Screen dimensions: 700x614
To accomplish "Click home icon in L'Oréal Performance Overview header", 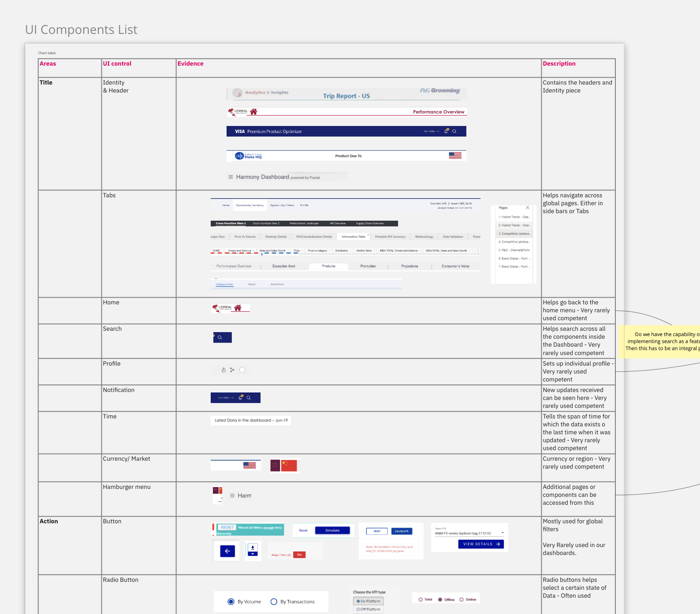I will click(253, 112).
